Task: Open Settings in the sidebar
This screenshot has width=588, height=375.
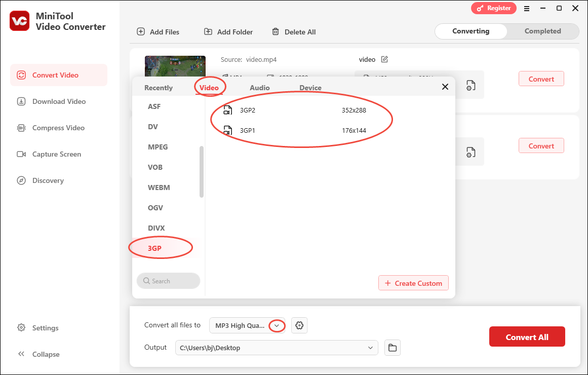Action: [x=38, y=328]
